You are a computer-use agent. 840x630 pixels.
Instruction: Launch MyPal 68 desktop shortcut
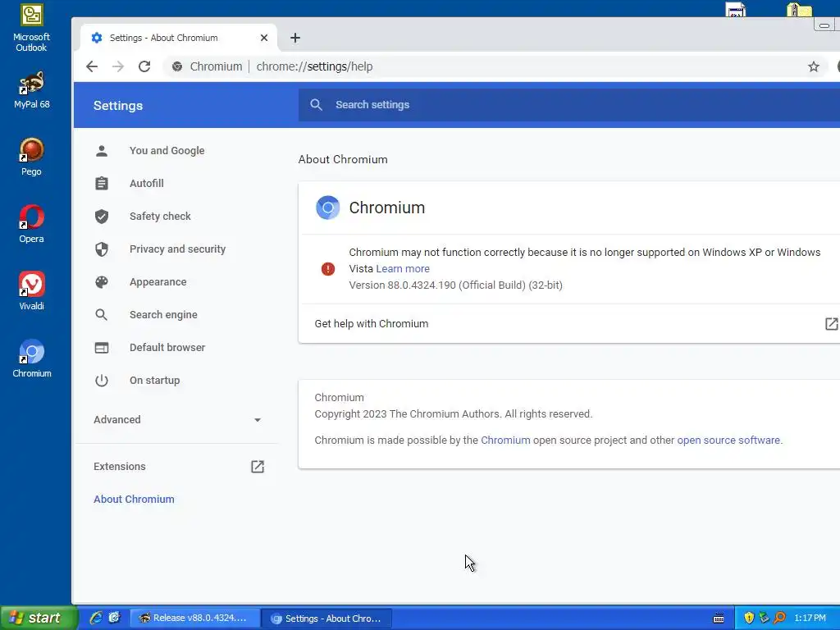pyautogui.click(x=32, y=89)
